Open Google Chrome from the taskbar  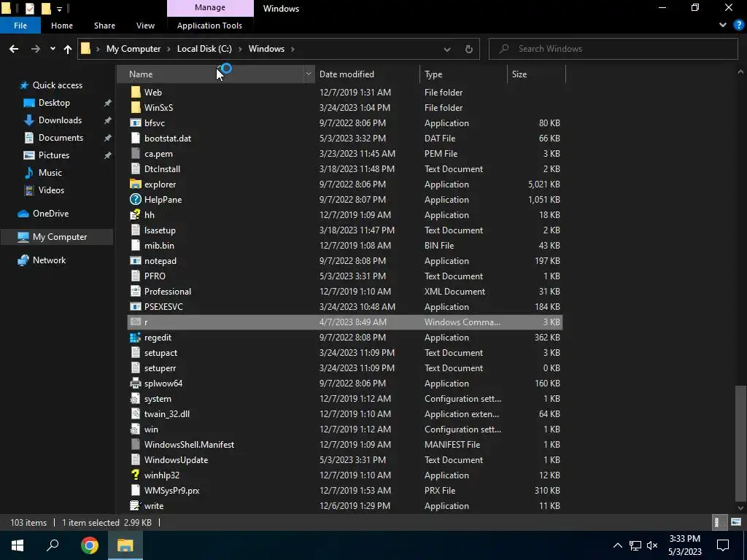pyautogui.click(x=89, y=545)
